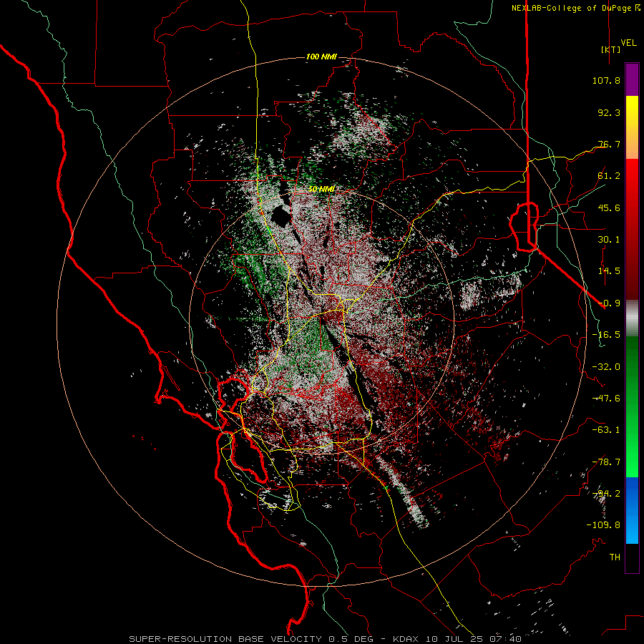Click the -16.5 velocity scale value
Screen dimensions: 644x644
(x=606, y=335)
